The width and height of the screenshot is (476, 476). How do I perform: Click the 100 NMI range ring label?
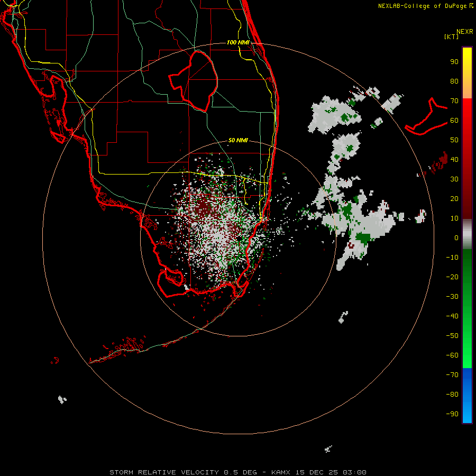[238, 42]
